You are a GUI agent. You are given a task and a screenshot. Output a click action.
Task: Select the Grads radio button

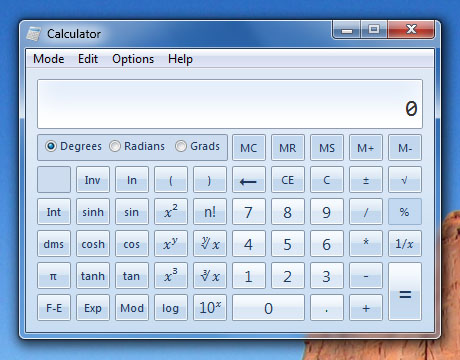click(x=181, y=146)
